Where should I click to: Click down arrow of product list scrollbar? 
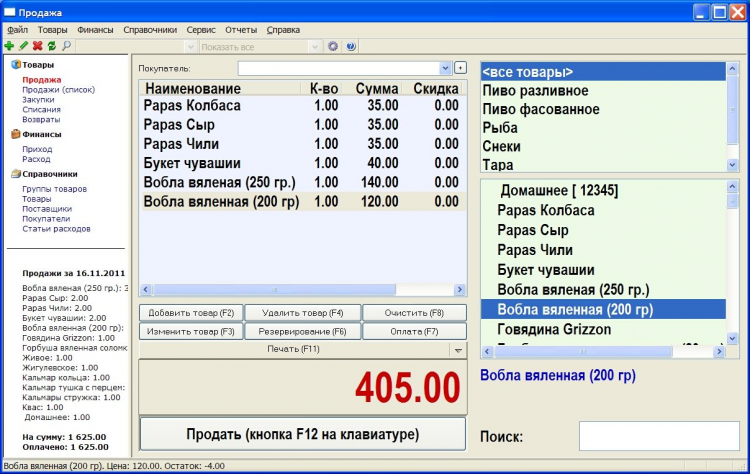[732, 338]
